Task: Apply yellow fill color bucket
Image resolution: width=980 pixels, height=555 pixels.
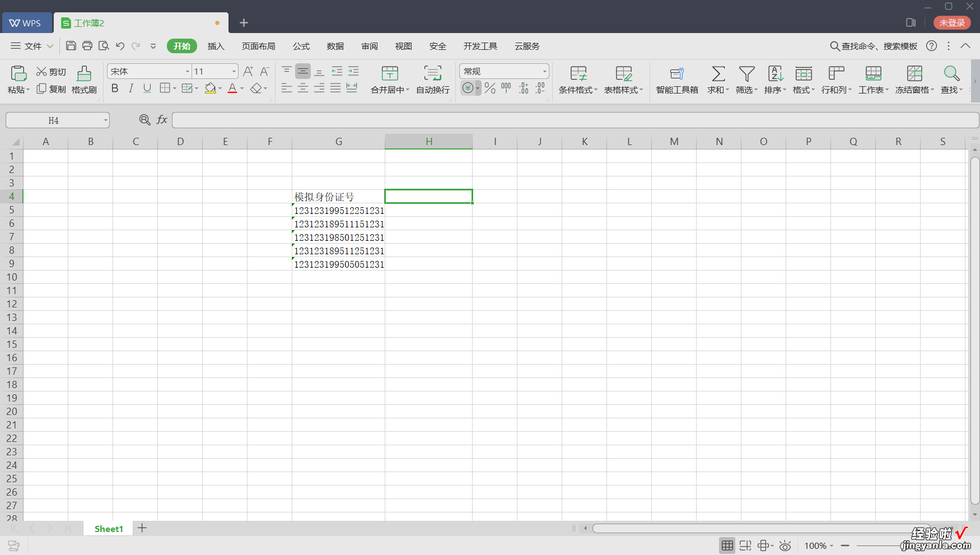Action: tap(210, 88)
